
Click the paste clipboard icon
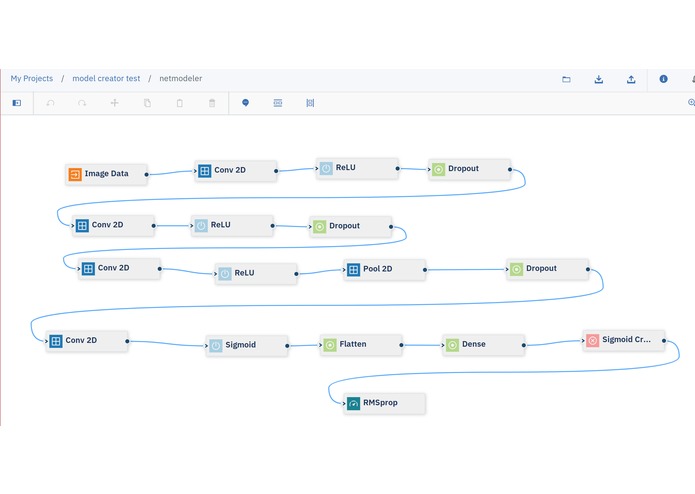pyautogui.click(x=180, y=103)
